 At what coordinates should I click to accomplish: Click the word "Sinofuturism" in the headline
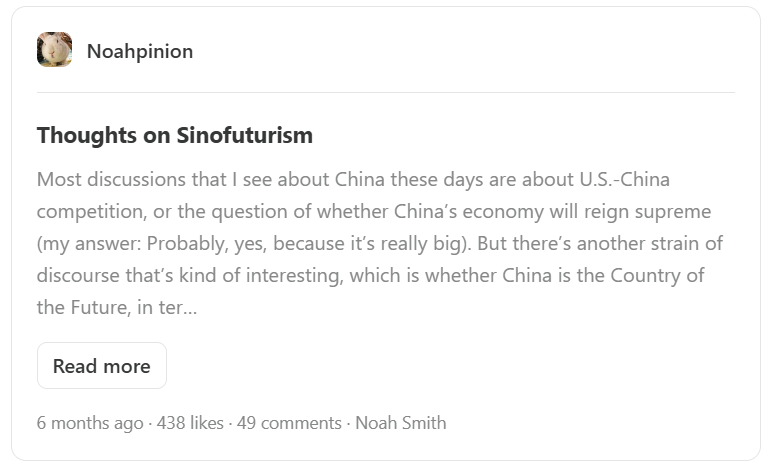click(244, 135)
